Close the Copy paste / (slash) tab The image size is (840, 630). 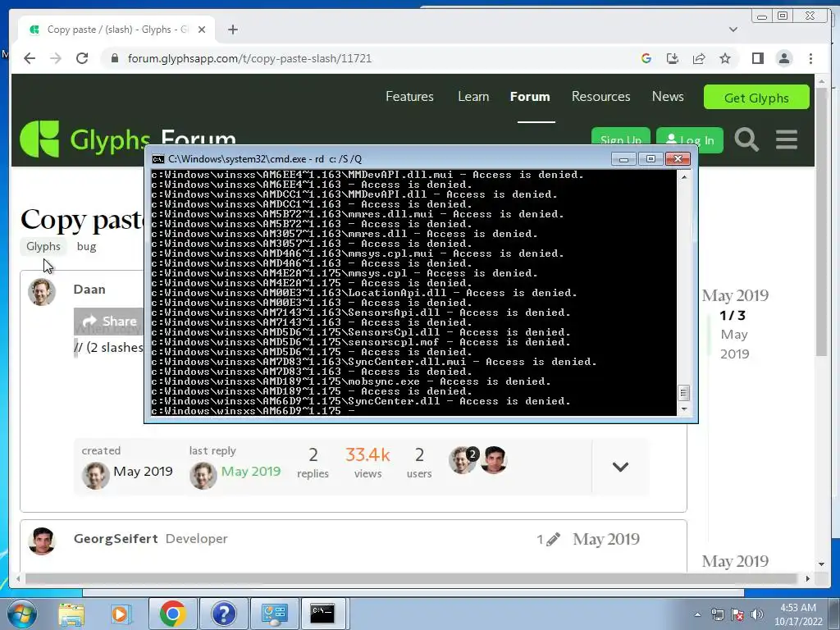point(202,30)
